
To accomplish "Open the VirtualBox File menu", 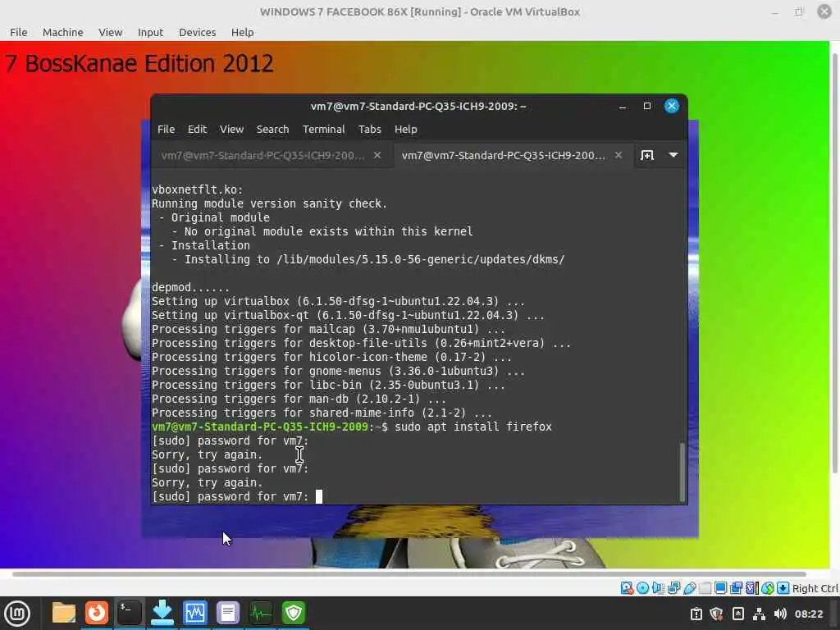I will (x=18, y=32).
